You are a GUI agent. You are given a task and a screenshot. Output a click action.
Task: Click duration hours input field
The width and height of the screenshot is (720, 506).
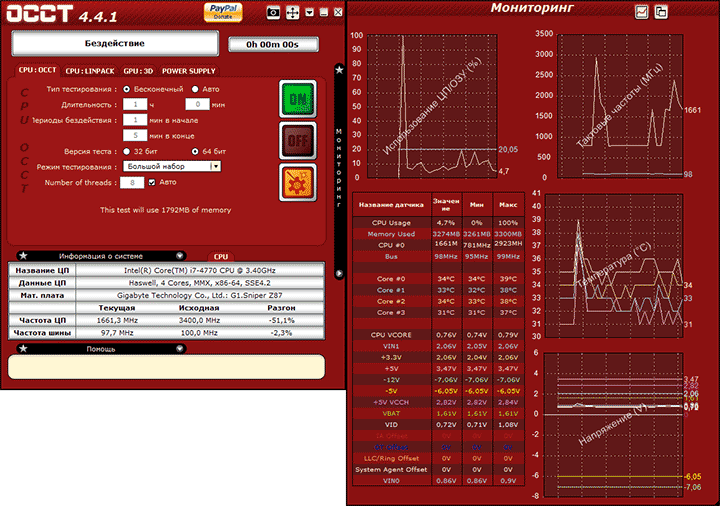tap(135, 104)
